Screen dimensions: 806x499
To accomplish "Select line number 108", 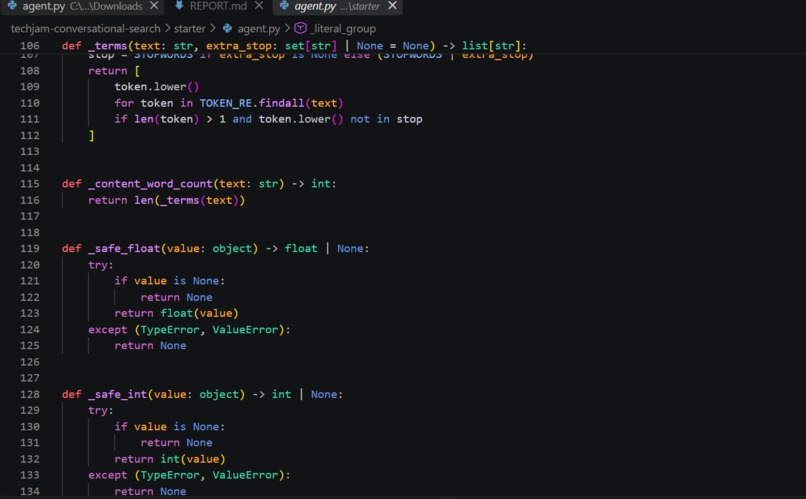I will 30,70.
